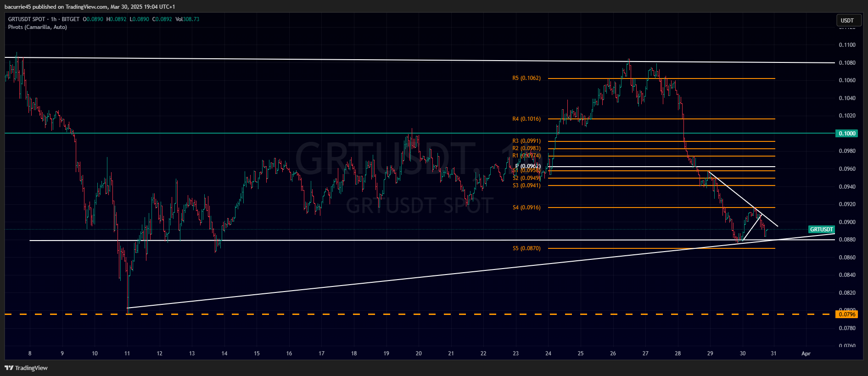Click the green 0.1000 price label
This screenshot has height=376, width=868.
(x=847, y=134)
